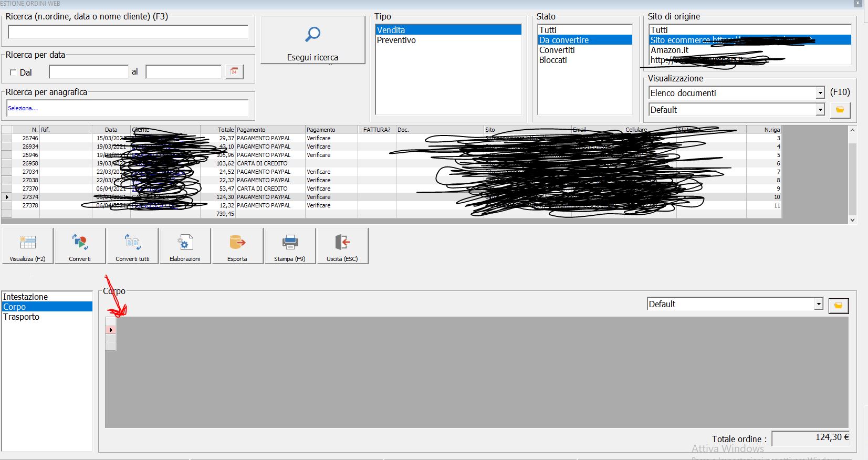
Task: Select Amazon.it in Sito di origine
Action: click(750, 50)
